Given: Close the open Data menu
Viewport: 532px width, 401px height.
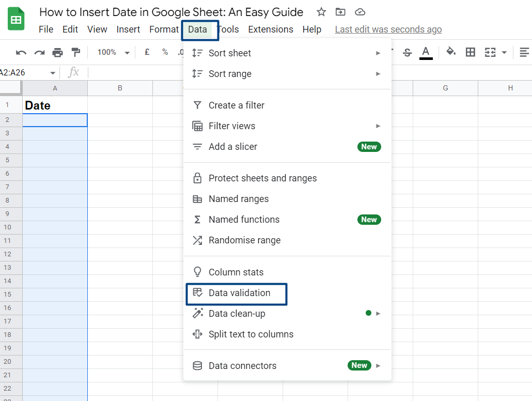Looking at the screenshot, I should 197,29.
